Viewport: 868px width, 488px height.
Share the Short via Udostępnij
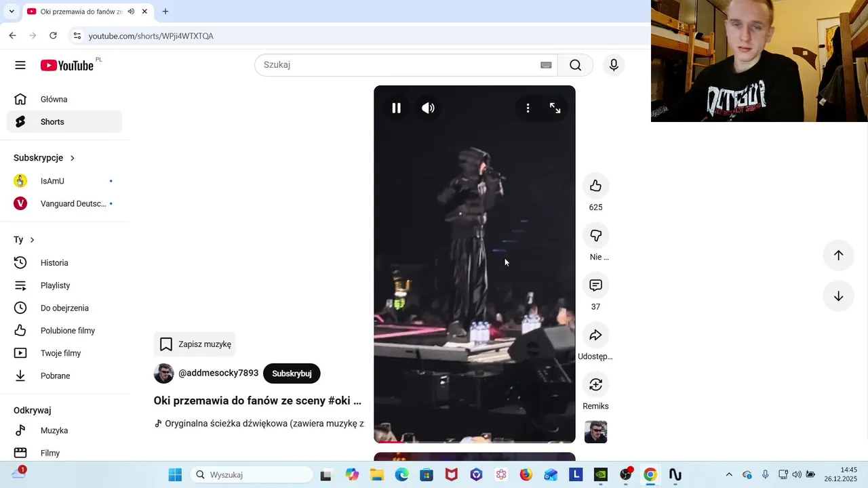(x=595, y=335)
